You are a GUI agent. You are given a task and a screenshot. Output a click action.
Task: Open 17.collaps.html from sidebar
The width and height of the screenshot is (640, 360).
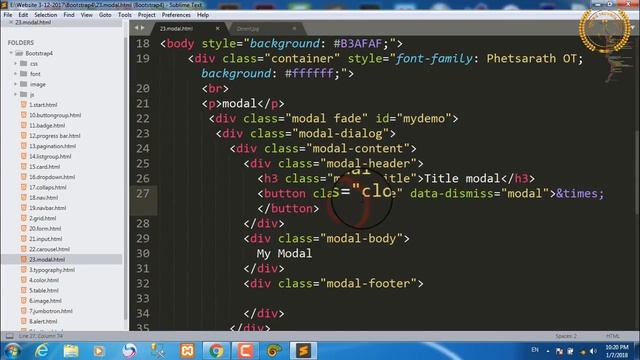tap(48, 187)
